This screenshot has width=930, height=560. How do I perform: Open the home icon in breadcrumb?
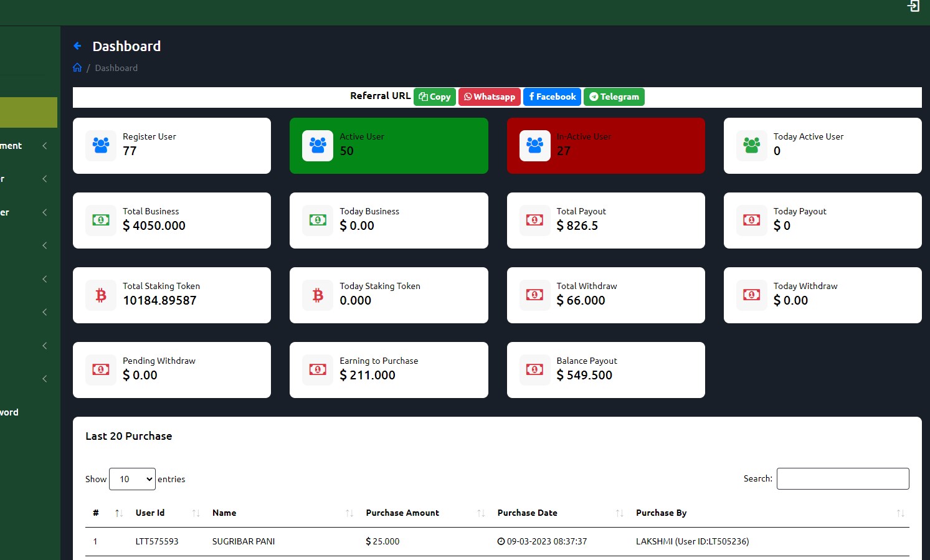coord(77,68)
